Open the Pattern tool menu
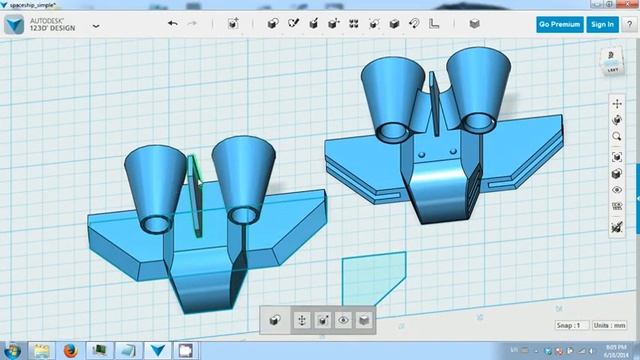 point(354,24)
